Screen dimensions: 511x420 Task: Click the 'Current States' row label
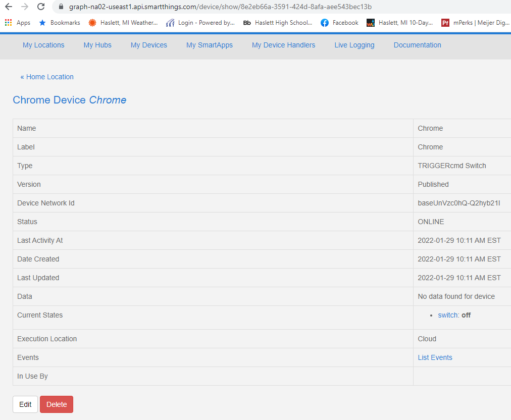[x=40, y=315]
